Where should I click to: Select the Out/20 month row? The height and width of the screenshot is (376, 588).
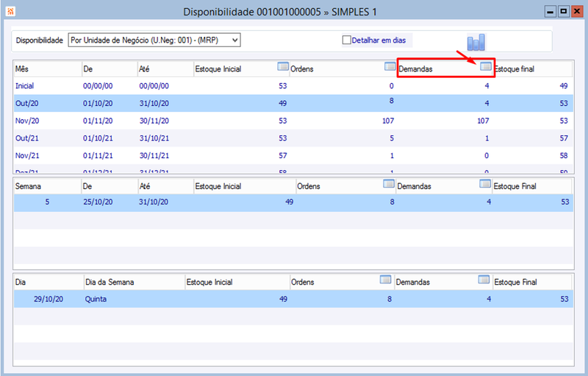click(x=293, y=103)
